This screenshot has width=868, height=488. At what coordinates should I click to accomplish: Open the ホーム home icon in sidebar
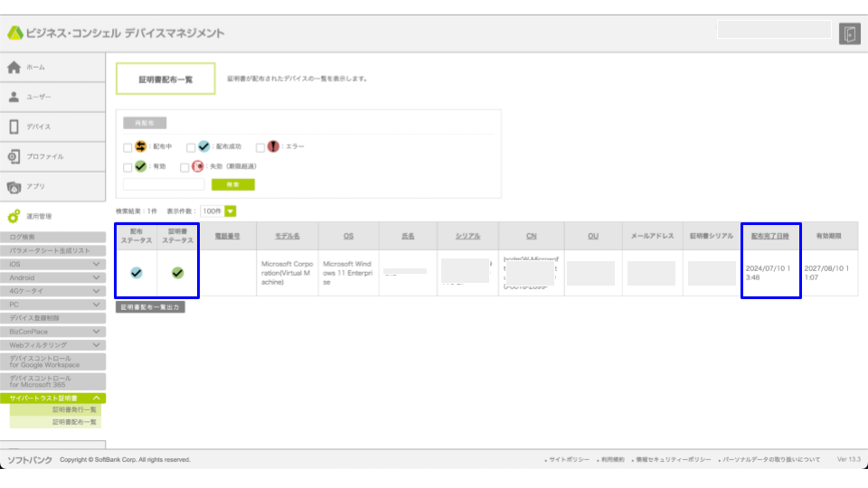tap(14, 68)
